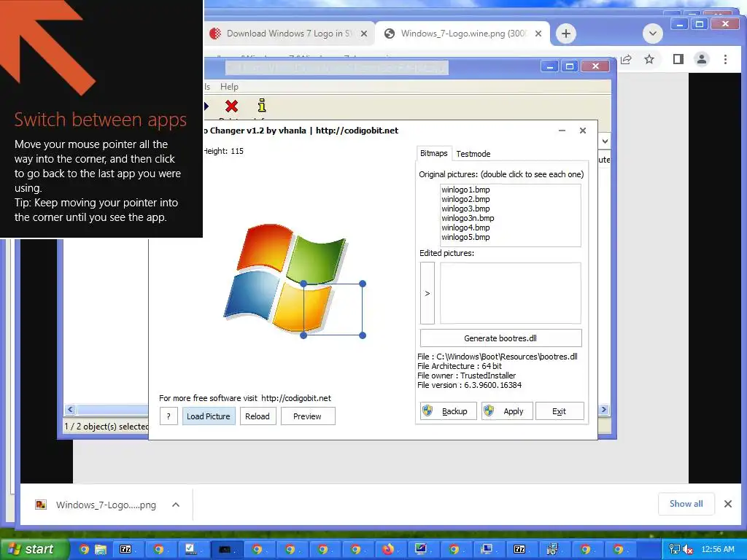This screenshot has height=560, width=747.
Task: Switch to the Bitmaps tab
Action: 433,153
